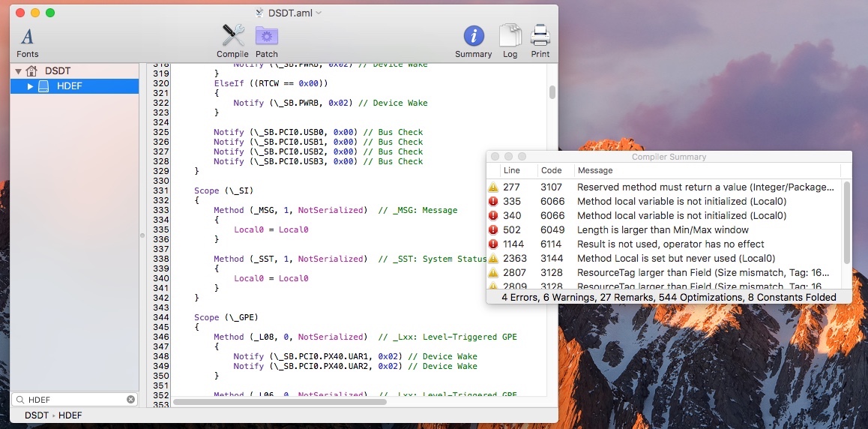The image size is (868, 429).
Task: Click the red error icon for line 502
Action: tap(493, 230)
